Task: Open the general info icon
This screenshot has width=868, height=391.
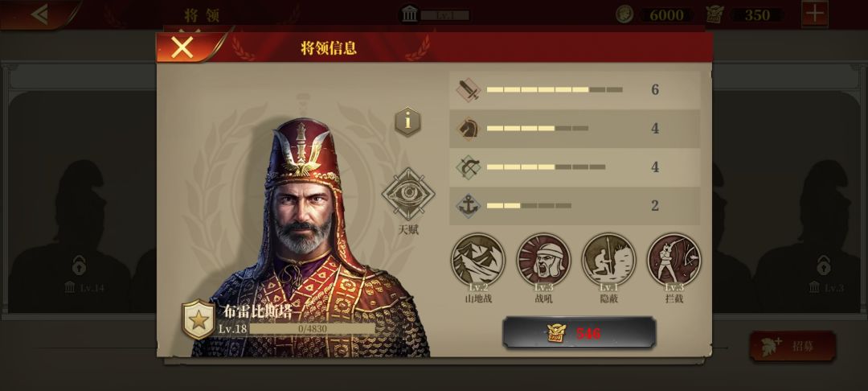Action: [407, 121]
